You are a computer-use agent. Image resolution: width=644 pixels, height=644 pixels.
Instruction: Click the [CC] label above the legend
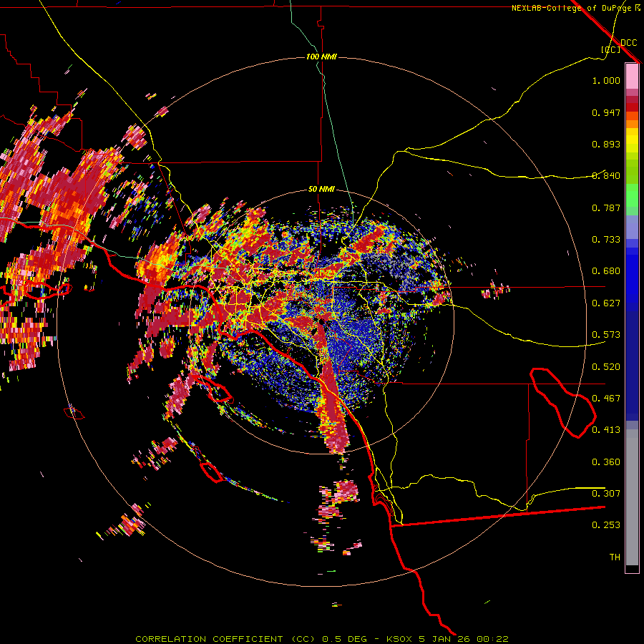(x=611, y=49)
